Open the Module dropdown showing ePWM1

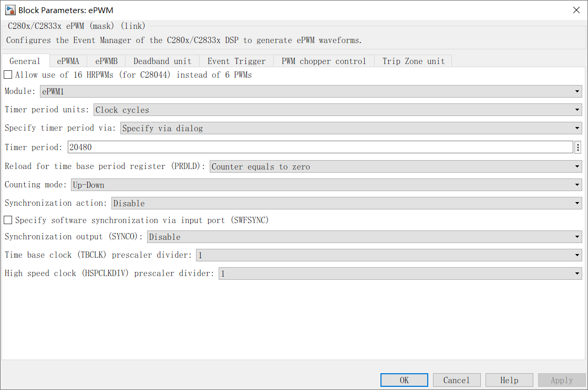tap(311, 91)
